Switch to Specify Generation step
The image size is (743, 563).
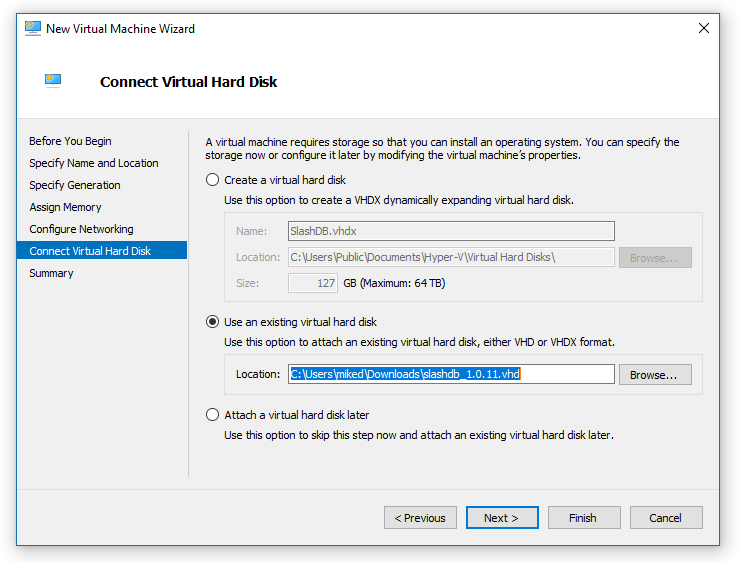click(74, 185)
